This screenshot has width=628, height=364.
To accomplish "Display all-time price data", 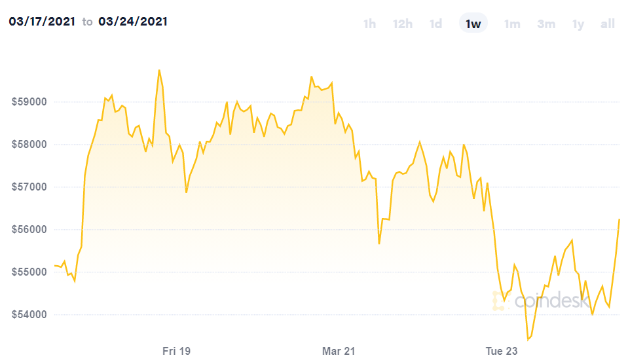I will click(608, 24).
